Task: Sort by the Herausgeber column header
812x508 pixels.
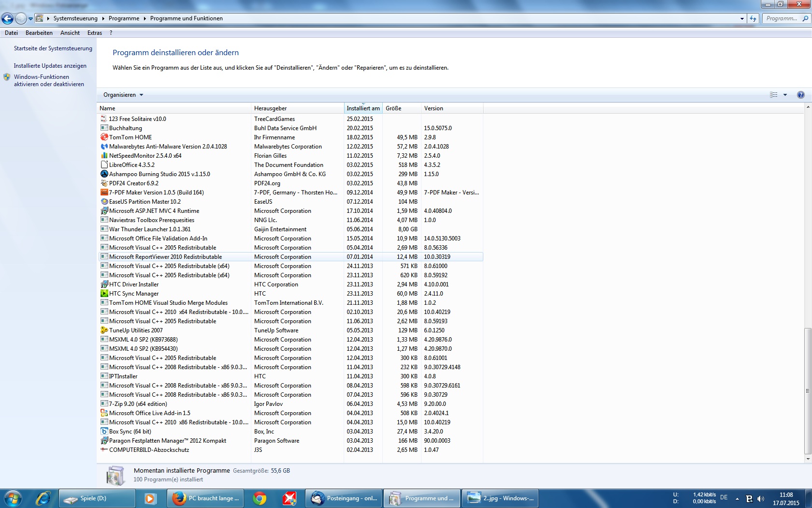Action: tap(297, 108)
